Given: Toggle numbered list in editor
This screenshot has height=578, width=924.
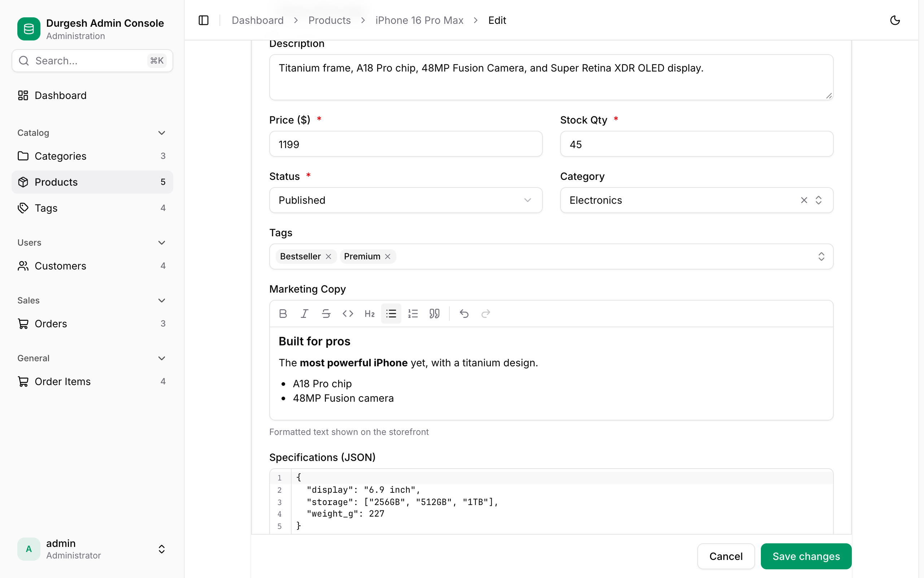Looking at the screenshot, I should point(413,314).
